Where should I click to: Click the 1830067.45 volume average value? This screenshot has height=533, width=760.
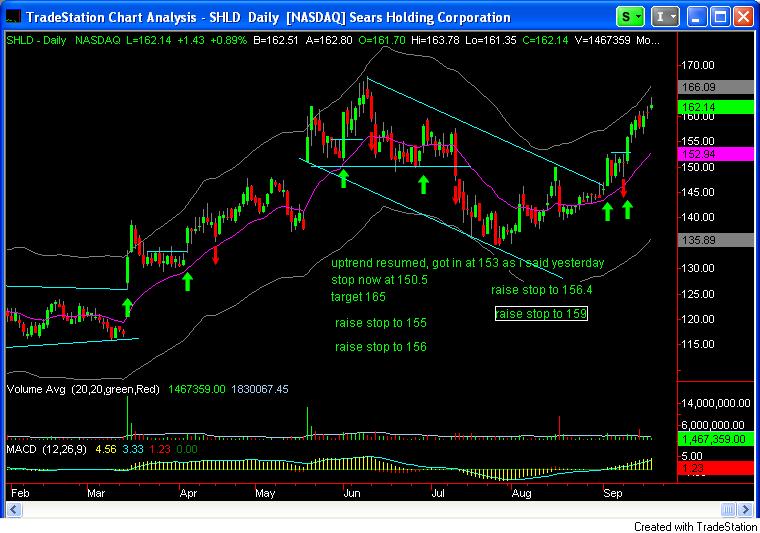coord(260,389)
